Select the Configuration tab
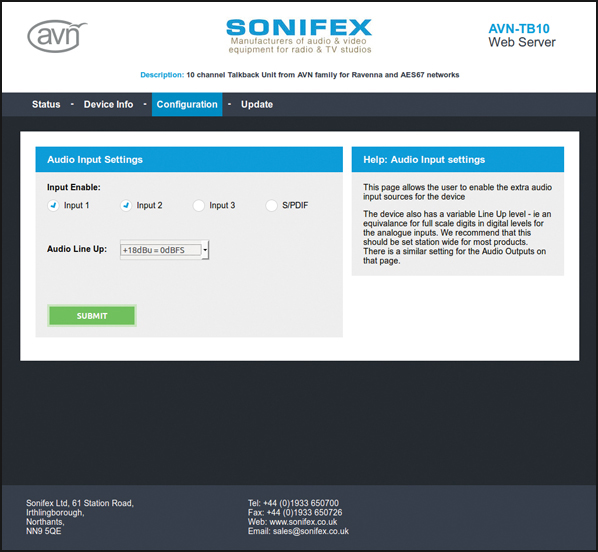 187,105
